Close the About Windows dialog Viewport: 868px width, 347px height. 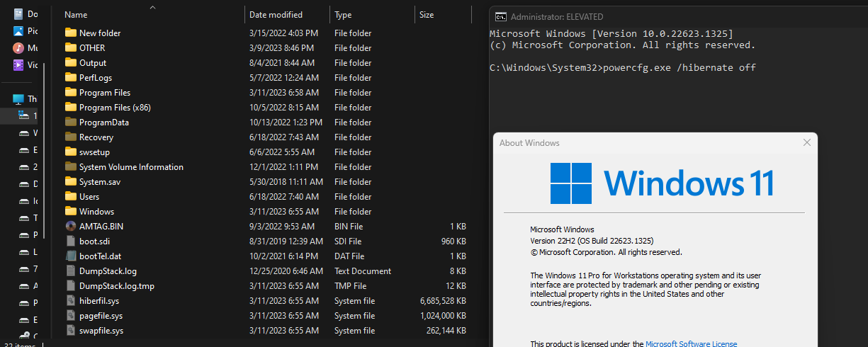point(806,142)
